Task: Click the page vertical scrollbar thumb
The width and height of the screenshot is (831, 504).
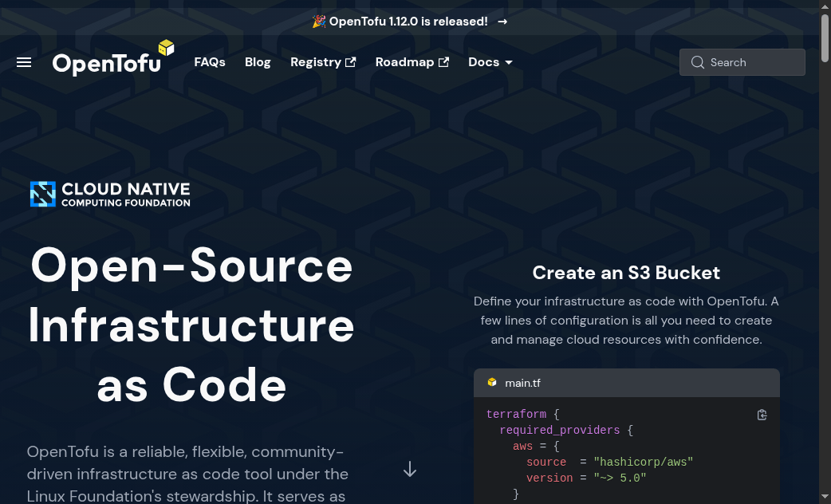Action: pyautogui.click(x=825, y=37)
